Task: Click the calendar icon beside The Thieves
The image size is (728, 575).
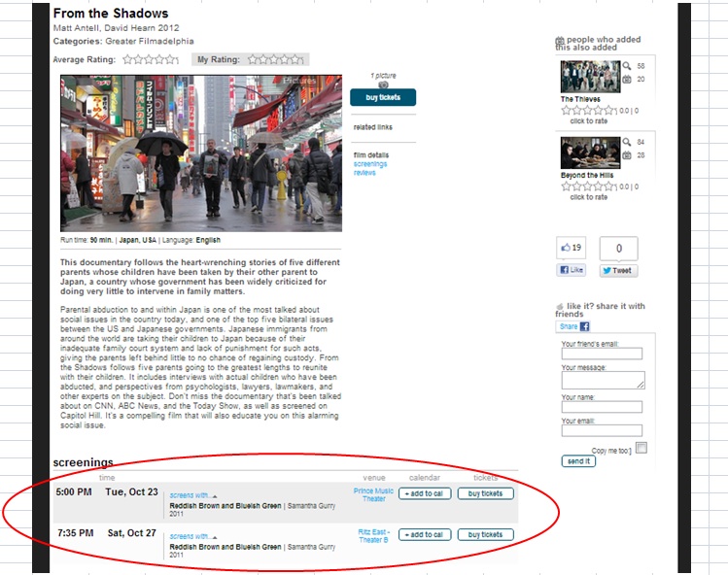Action: pyautogui.click(x=627, y=80)
